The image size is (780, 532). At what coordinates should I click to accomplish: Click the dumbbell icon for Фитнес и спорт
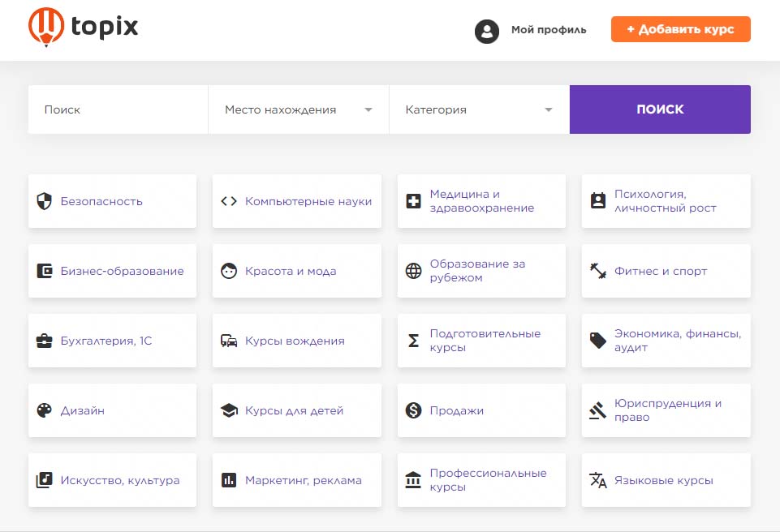click(598, 271)
